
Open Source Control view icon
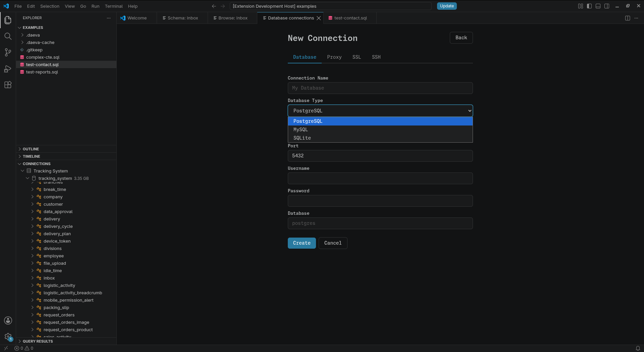click(x=8, y=52)
